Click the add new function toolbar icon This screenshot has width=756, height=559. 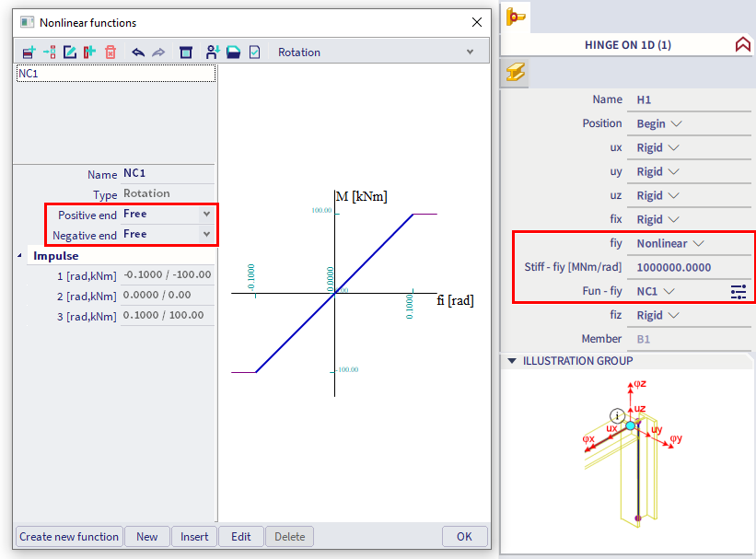[29, 52]
